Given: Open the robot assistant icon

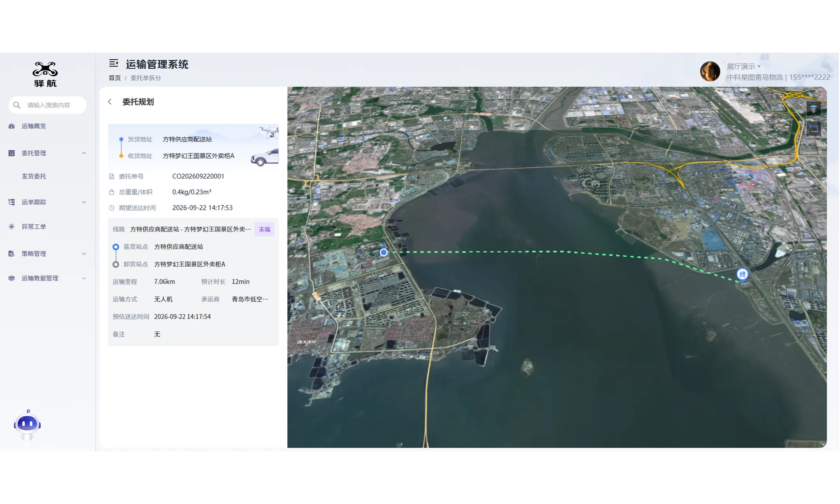Looking at the screenshot, I should [27, 425].
